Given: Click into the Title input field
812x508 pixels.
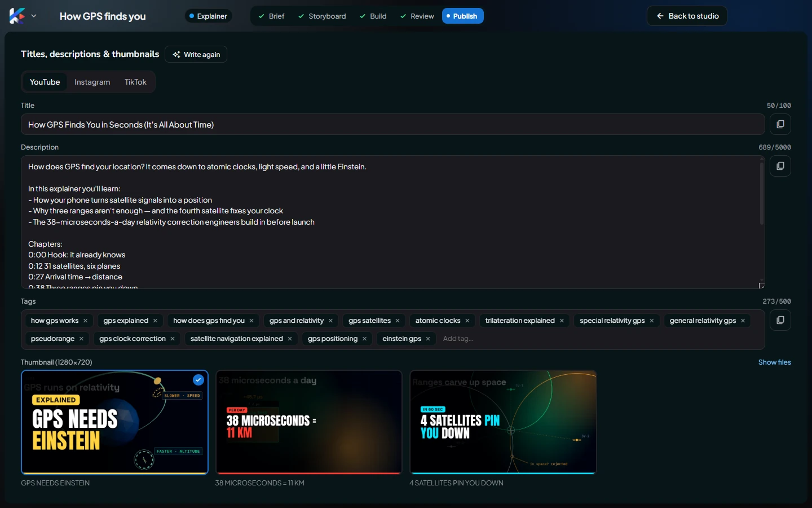Looking at the screenshot, I should point(392,124).
